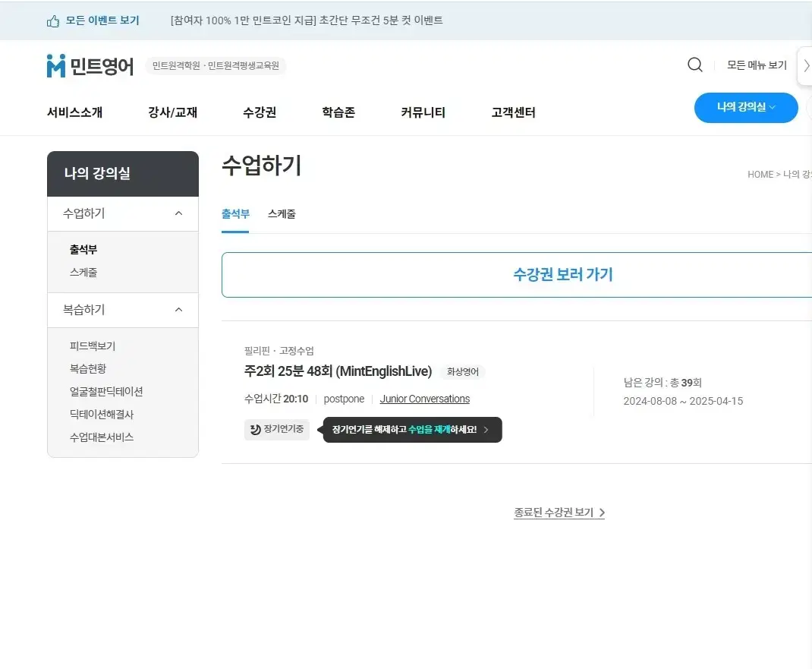Click 모든 이벤트 보기 link
Screen dimensions: 812x669
[x=102, y=21]
